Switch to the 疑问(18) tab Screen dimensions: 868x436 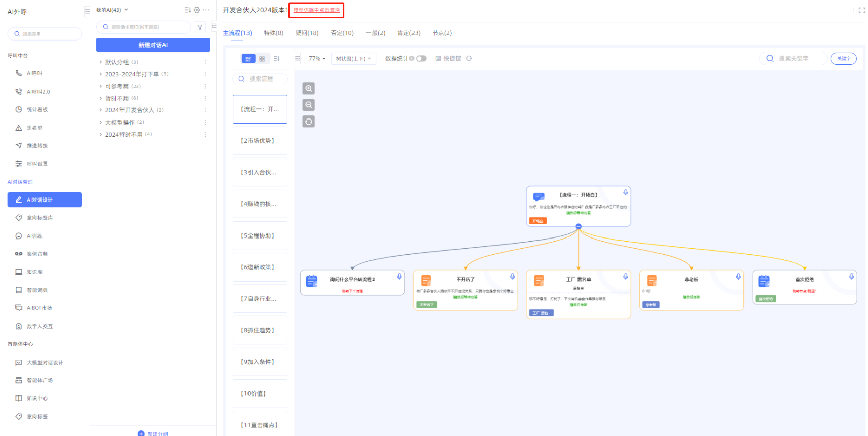tap(307, 33)
